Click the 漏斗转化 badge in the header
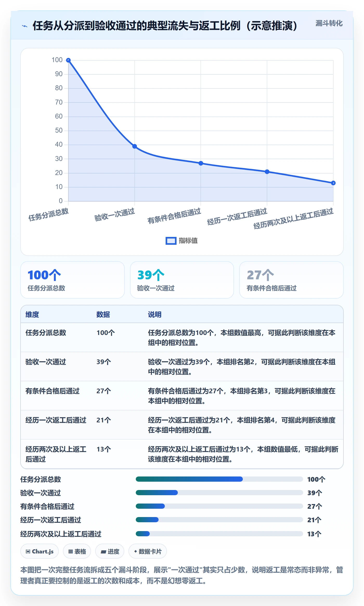364x606 pixels. tap(329, 23)
